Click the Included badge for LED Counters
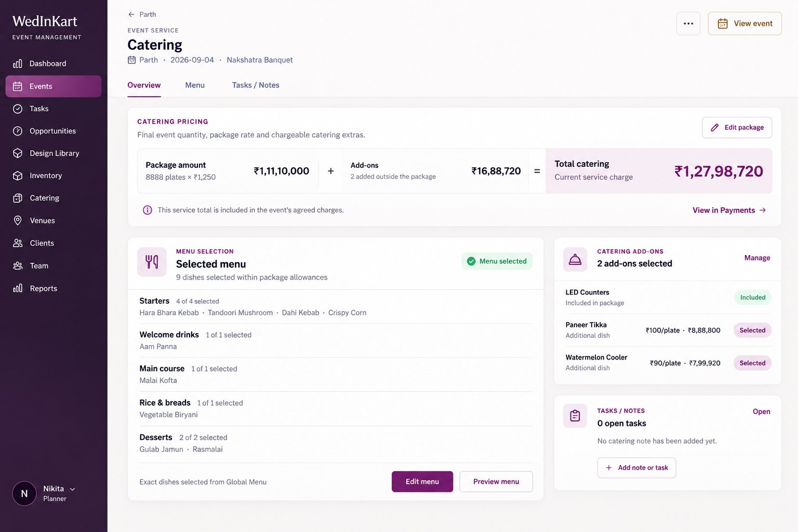Screen dimensions: 798x532 [753, 298]
